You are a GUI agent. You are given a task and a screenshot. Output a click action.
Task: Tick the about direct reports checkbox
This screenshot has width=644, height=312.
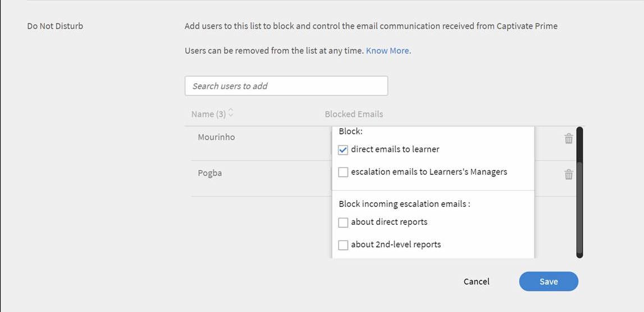pos(343,223)
